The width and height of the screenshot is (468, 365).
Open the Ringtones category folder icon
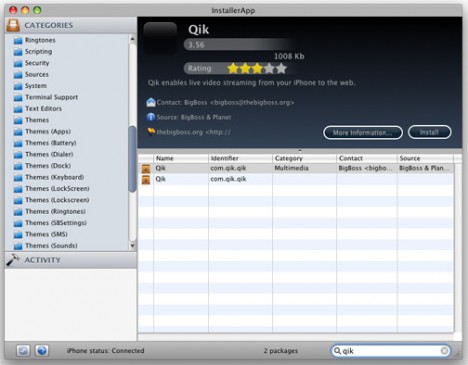point(18,41)
